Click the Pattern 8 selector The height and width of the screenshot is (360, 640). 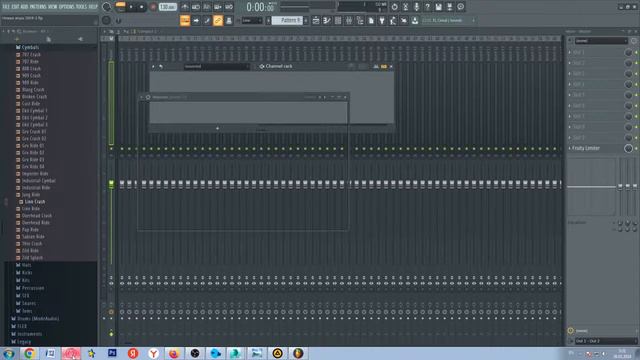(x=287, y=20)
